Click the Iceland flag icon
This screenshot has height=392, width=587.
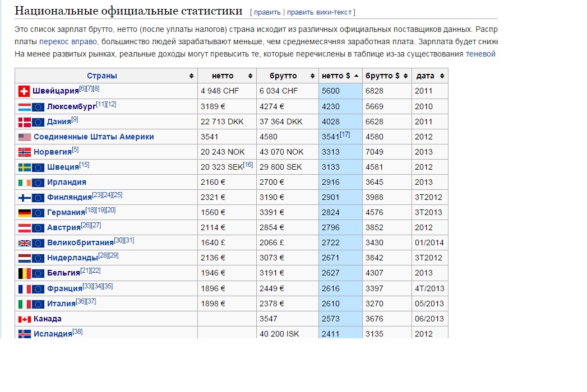pos(25,334)
